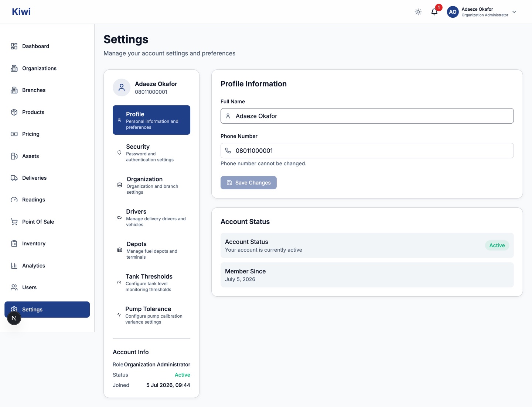Click the Inventory clipboard icon
The width and height of the screenshot is (532, 407).
tap(14, 244)
